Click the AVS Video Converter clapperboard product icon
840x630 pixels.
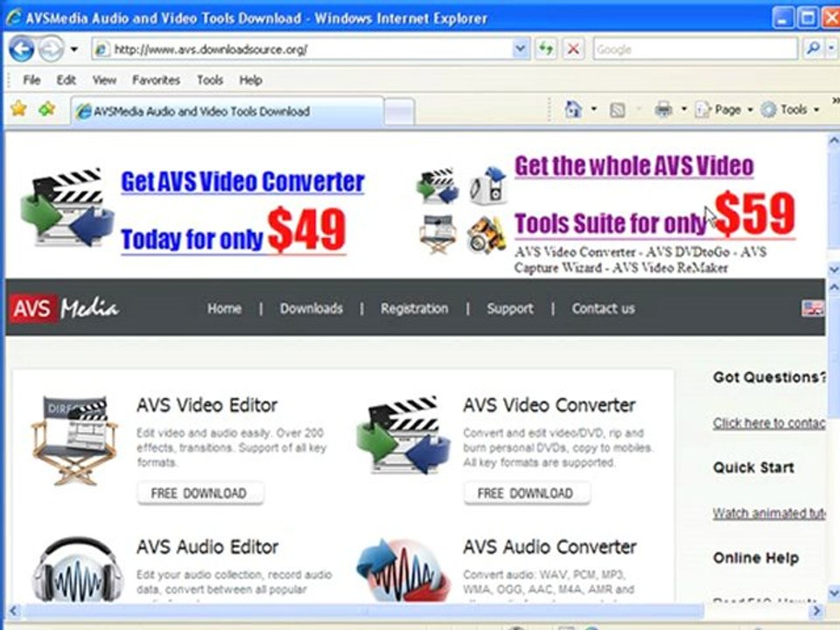coord(403,436)
